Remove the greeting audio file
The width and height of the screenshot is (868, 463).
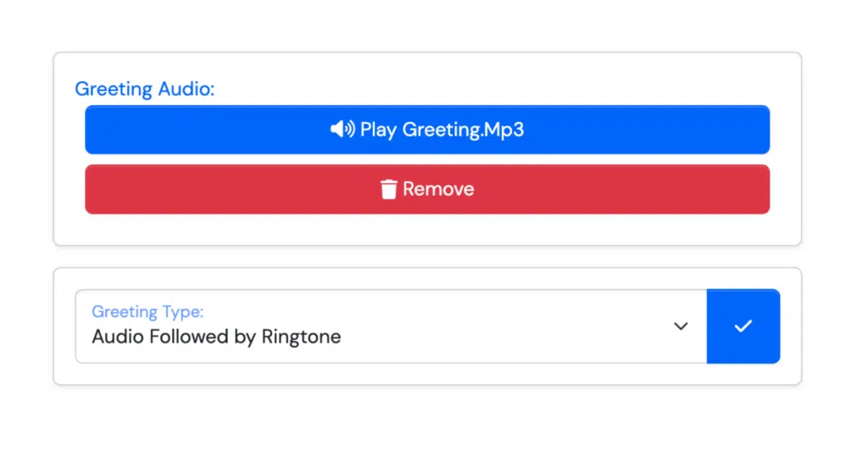[427, 189]
